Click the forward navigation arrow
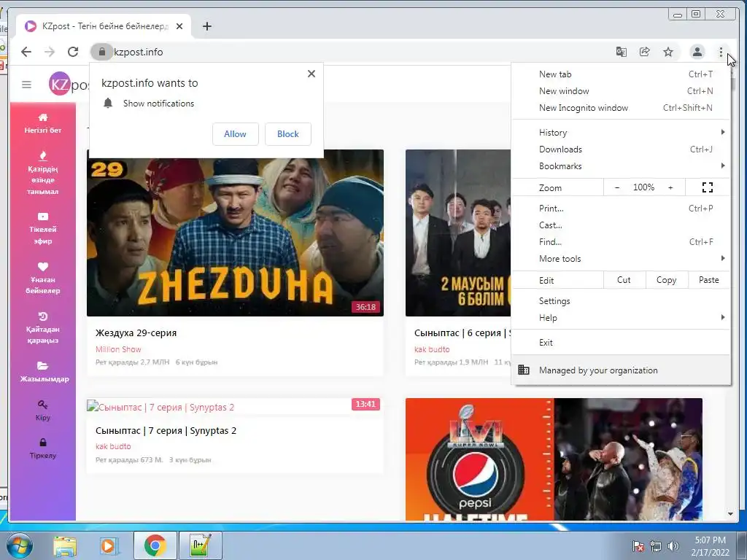 (x=50, y=52)
